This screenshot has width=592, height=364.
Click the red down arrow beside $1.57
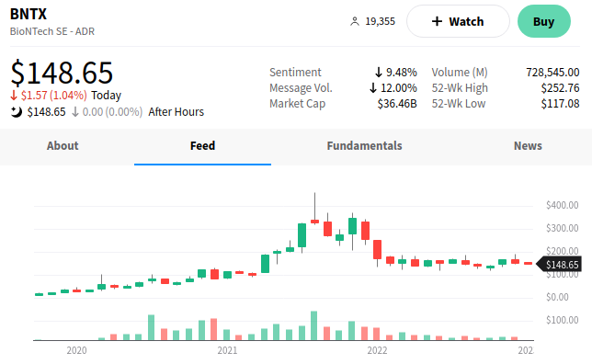click(x=14, y=96)
